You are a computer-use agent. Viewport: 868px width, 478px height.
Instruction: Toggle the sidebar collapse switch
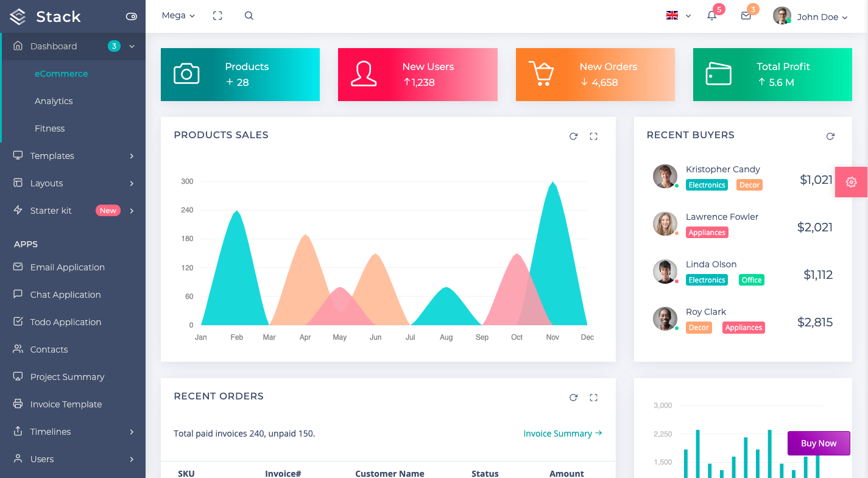pos(131,16)
